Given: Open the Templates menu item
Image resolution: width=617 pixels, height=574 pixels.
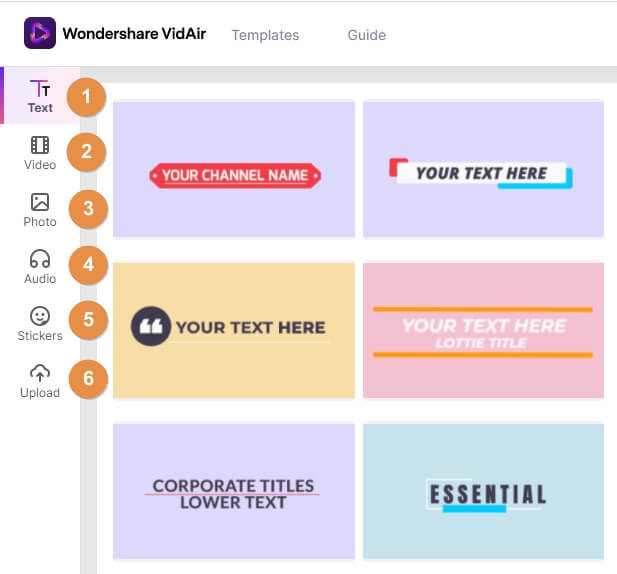Looking at the screenshot, I should click(x=265, y=35).
